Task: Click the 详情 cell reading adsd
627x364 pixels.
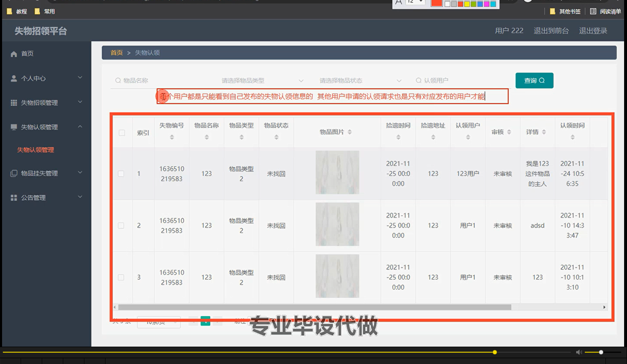Action: click(537, 225)
